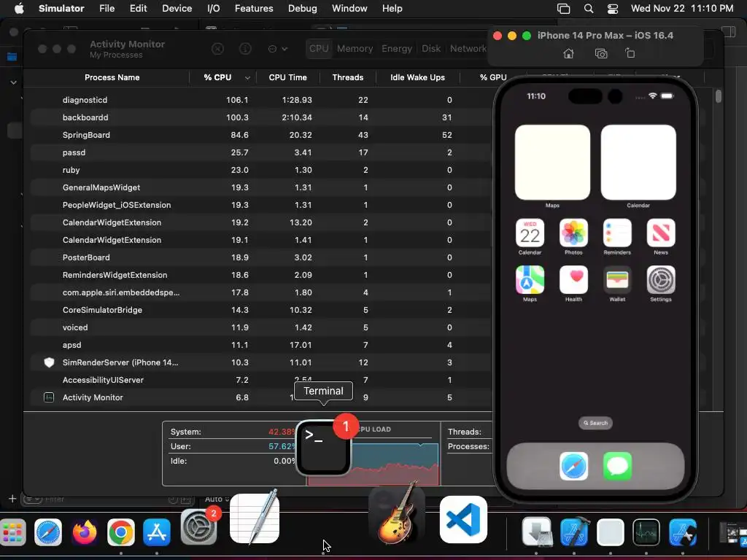Sort by the Idle Wake Ups column

click(x=418, y=77)
